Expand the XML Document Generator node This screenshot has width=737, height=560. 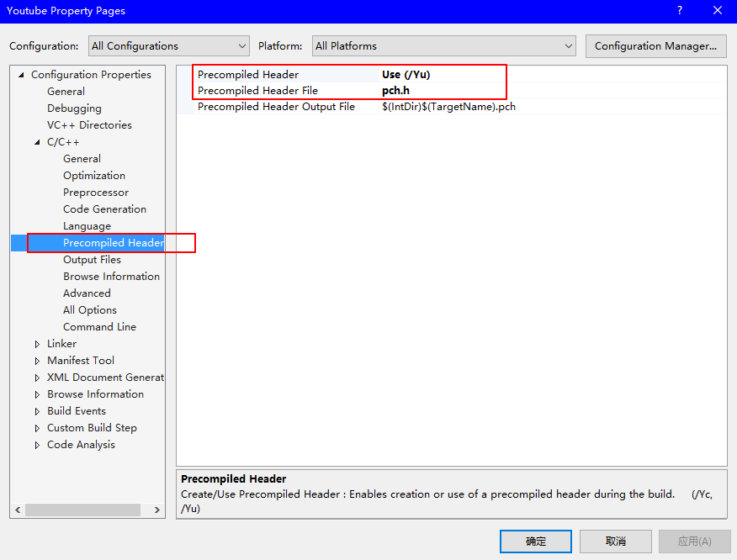(x=37, y=378)
